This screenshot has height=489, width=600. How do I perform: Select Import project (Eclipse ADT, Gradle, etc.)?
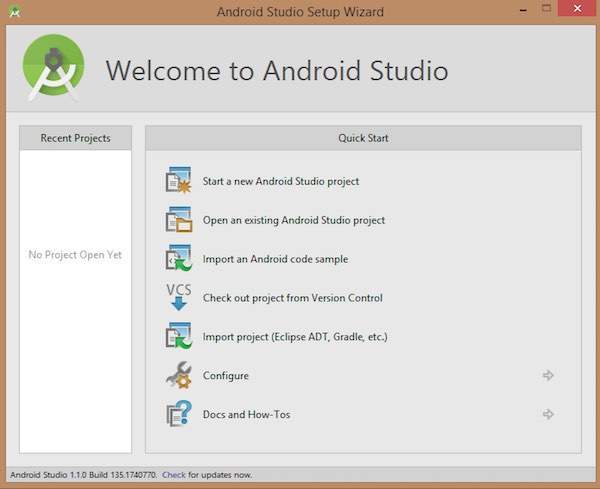point(295,337)
